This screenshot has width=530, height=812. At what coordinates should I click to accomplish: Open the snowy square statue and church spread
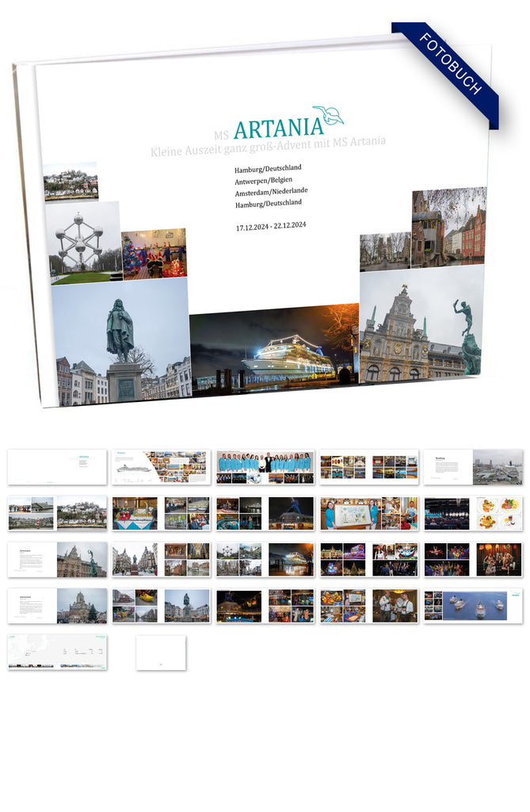click(x=161, y=560)
